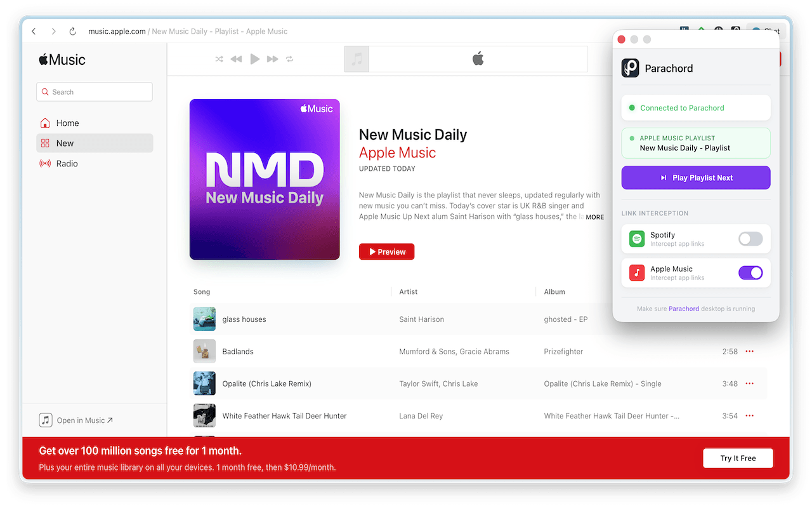Enable Spotify link interception toggle
This screenshot has height=508, width=812.
(x=750, y=239)
